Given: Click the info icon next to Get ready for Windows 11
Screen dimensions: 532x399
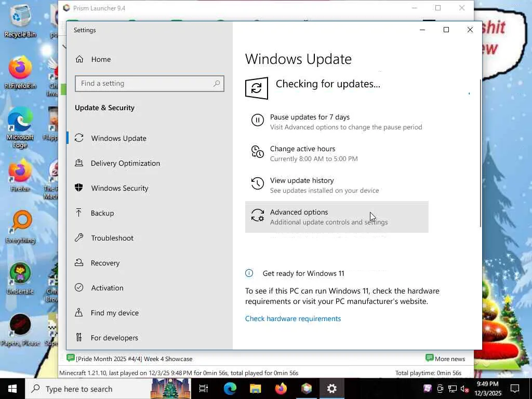Looking at the screenshot, I should click(249, 273).
